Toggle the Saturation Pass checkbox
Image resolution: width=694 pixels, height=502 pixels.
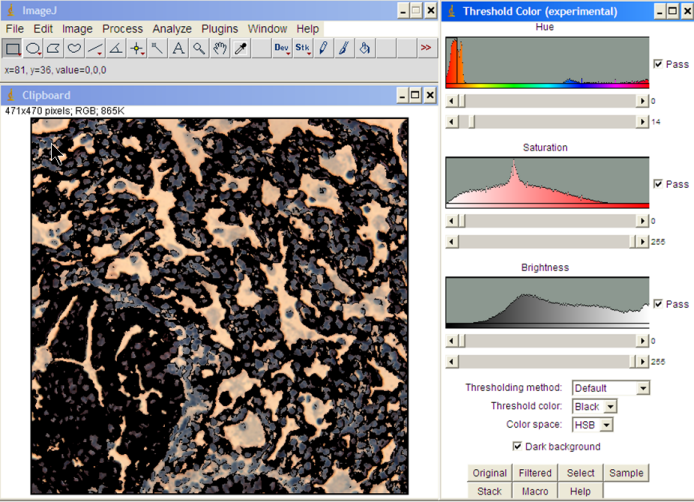(x=657, y=184)
